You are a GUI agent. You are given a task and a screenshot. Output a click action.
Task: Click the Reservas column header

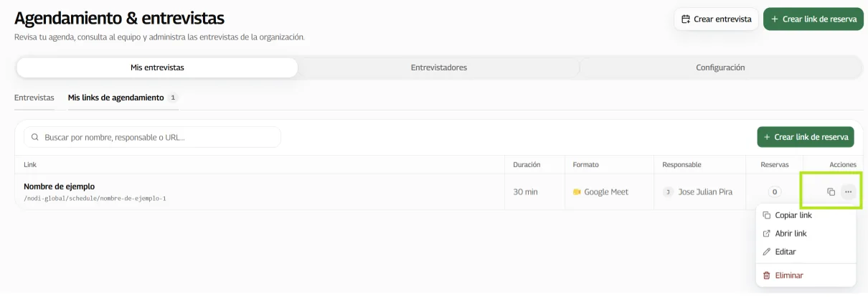[x=774, y=165]
